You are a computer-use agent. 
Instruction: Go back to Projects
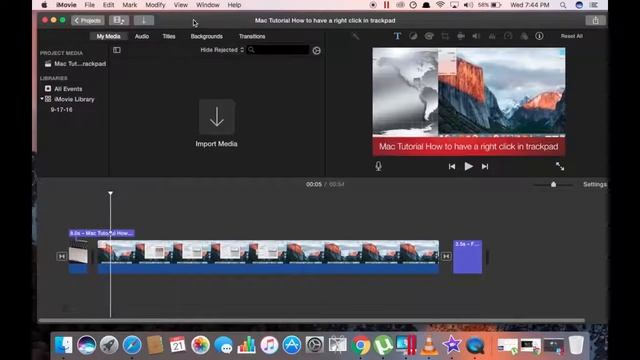pyautogui.click(x=88, y=20)
